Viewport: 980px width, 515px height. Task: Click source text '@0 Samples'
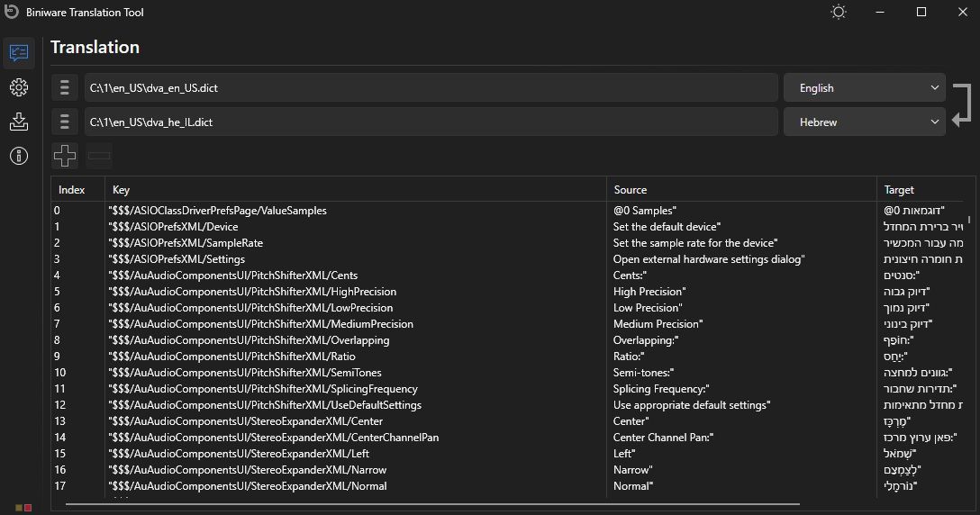(x=644, y=211)
